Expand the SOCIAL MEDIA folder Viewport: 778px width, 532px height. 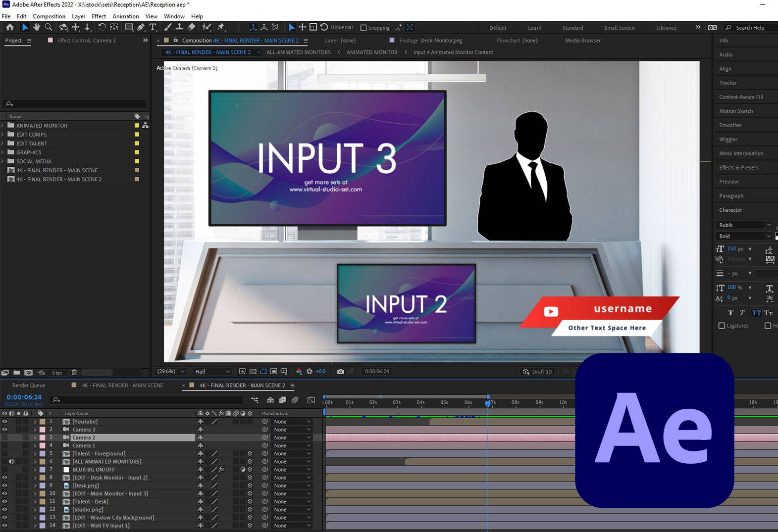3,161
